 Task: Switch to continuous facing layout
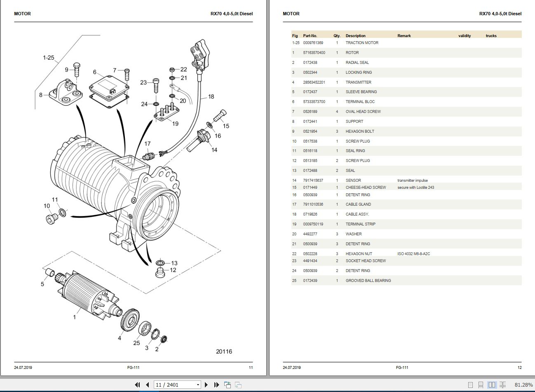pyautogui.click(x=502, y=385)
